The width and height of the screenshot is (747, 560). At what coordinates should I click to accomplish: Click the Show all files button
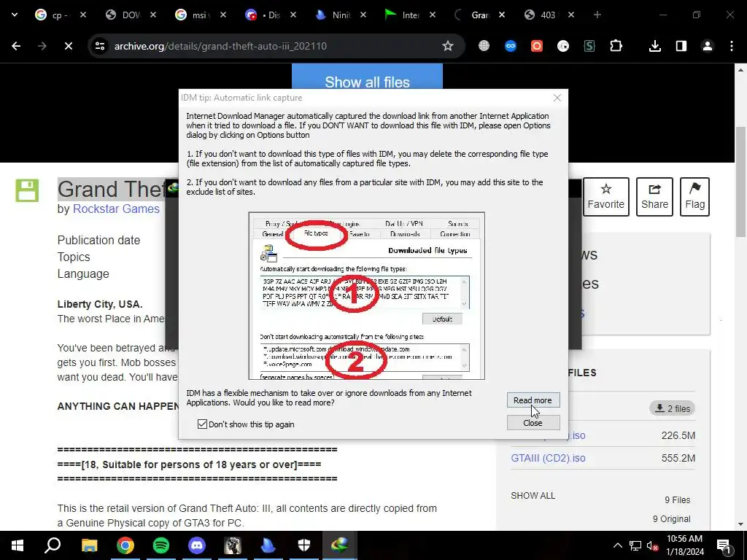368,78
